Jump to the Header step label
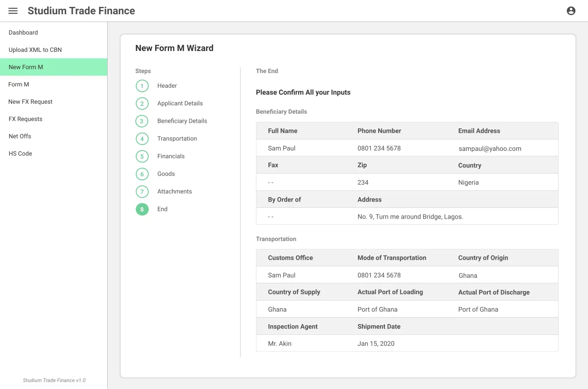The width and height of the screenshot is (588, 389). click(167, 86)
